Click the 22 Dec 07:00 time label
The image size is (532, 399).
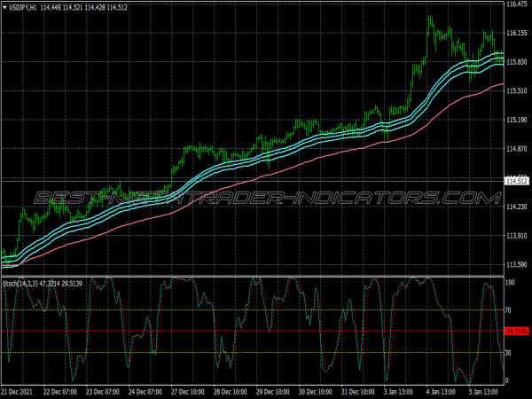[60, 392]
